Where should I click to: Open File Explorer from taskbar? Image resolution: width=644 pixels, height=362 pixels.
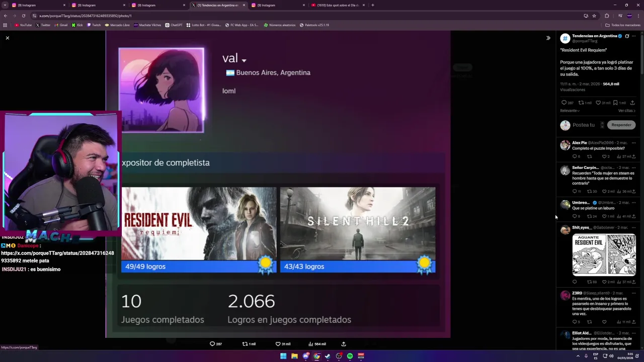point(294,356)
